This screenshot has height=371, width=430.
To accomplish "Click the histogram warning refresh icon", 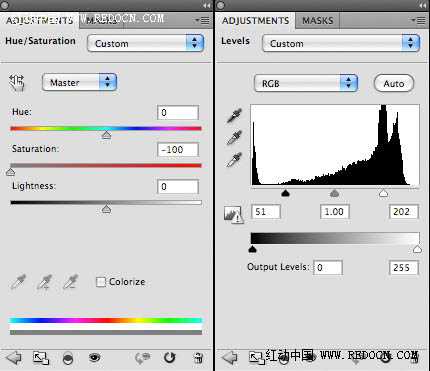I will (233, 214).
